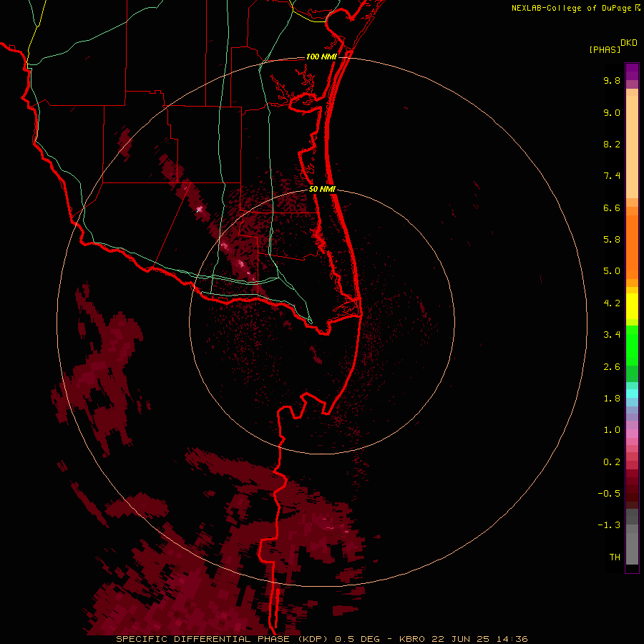Click the 1.0 value on the color scale
Viewport: 644px width, 644px height.
(612, 430)
